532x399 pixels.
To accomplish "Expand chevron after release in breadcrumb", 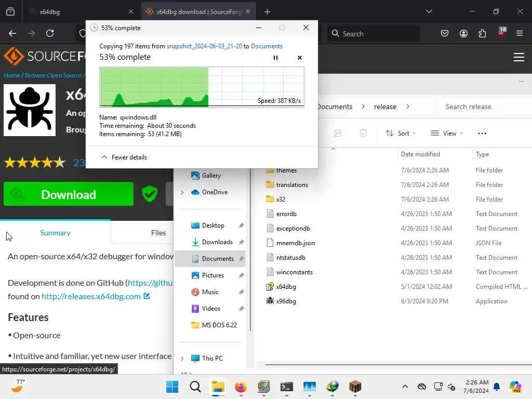I will coord(408,107).
